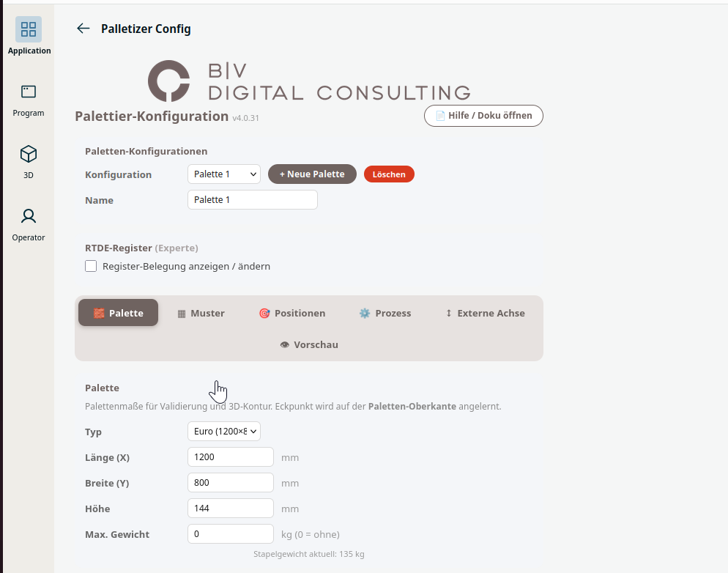This screenshot has height=573, width=728.
Task: Click the Positionen target icon
Action: pyautogui.click(x=264, y=314)
